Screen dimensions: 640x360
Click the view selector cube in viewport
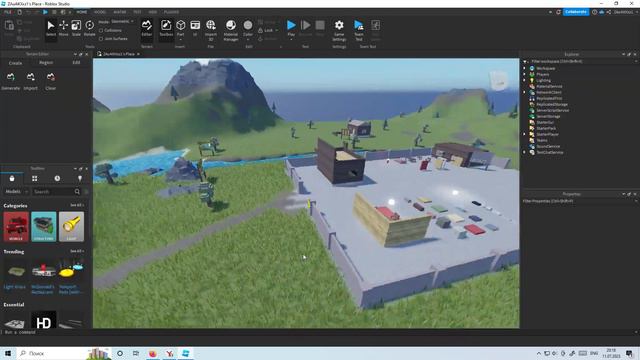[x=499, y=80]
